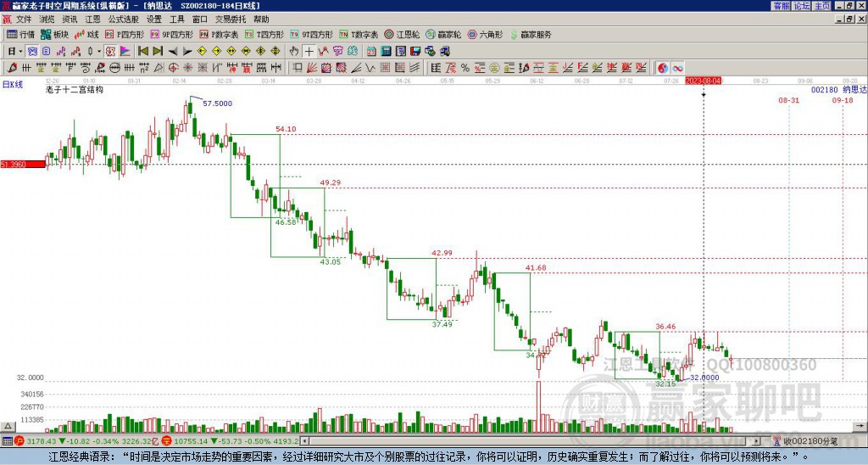Click the zigzag wave line tool

coord(370,68)
